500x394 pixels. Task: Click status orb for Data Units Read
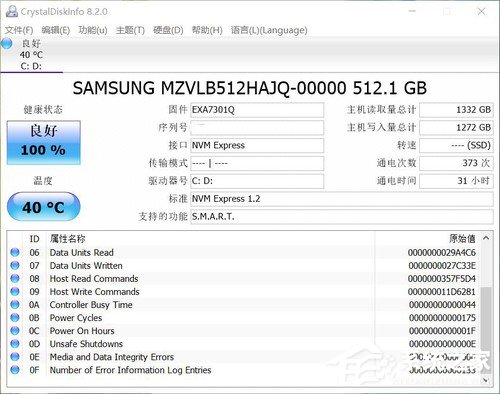15,252
